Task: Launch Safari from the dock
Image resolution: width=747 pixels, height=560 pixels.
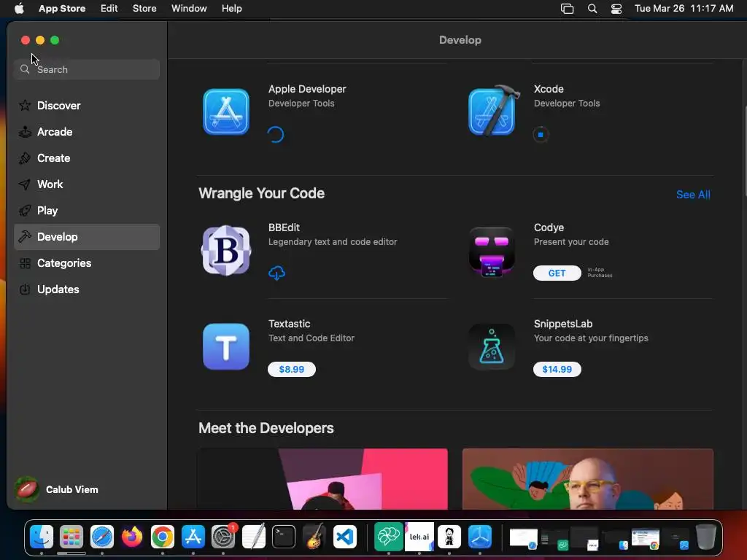Action: 102,537
